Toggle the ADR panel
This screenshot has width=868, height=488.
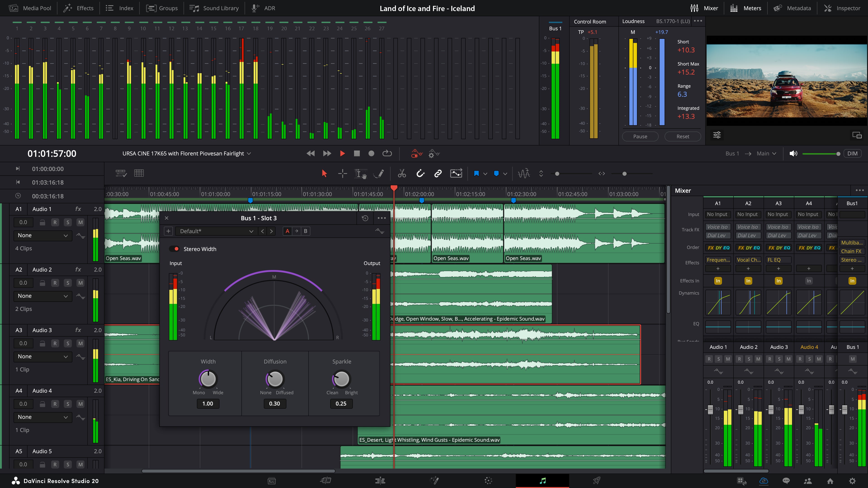coord(264,8)
